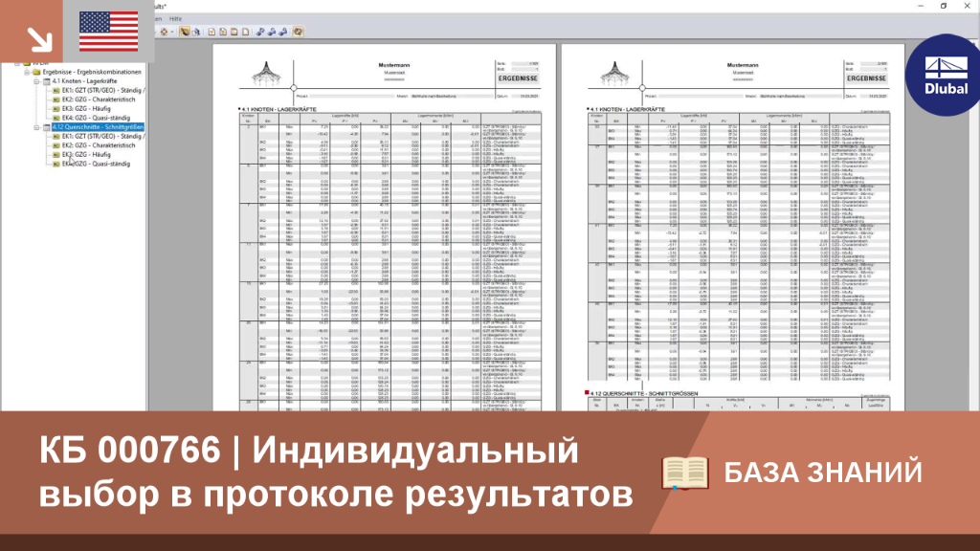The width and height of the screenshot is (980, 551).
Task: Click the gear settings toolbar icon
Action: point(165,32)
